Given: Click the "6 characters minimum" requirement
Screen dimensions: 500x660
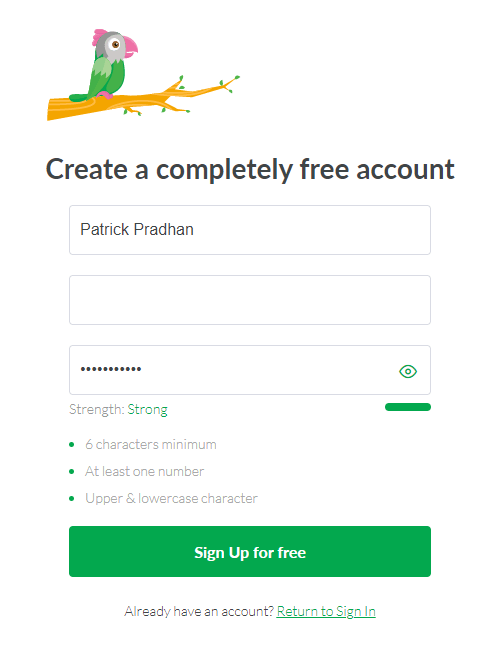Looking at the screenshot, I should [151, 444].
